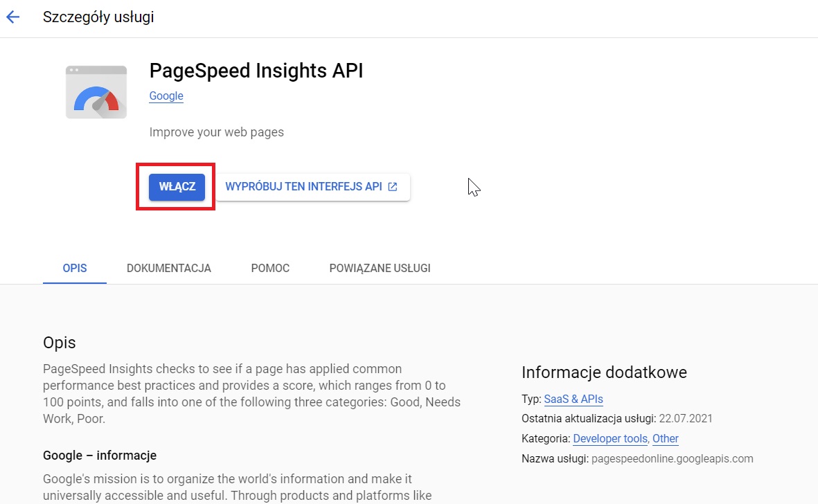Open the POWIĄZANE USŁUGI tab
The height and width of the screenshot is (504, 818).
click(380, 268)
